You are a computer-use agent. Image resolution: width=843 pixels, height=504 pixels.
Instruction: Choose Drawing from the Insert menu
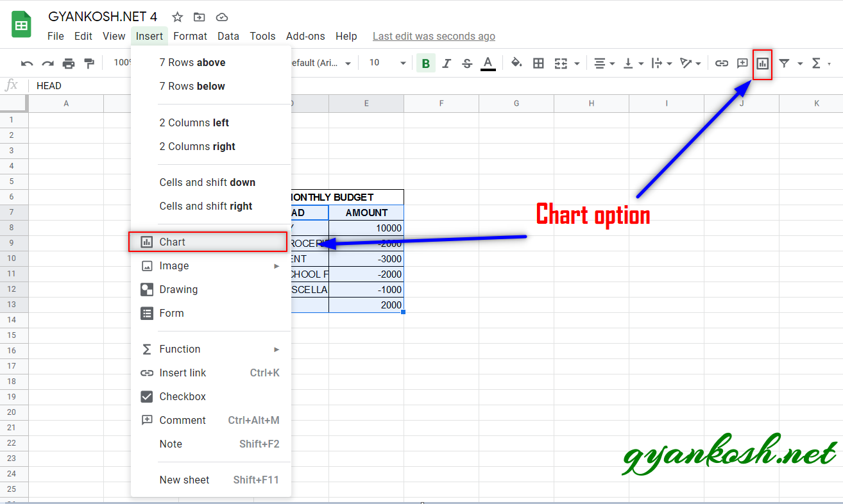[210, 289]
